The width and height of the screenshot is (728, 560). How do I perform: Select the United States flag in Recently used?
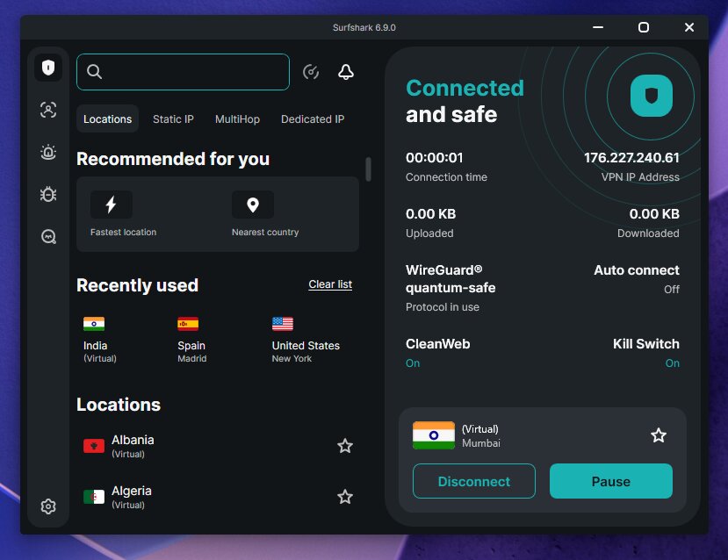tap(283, 324)
